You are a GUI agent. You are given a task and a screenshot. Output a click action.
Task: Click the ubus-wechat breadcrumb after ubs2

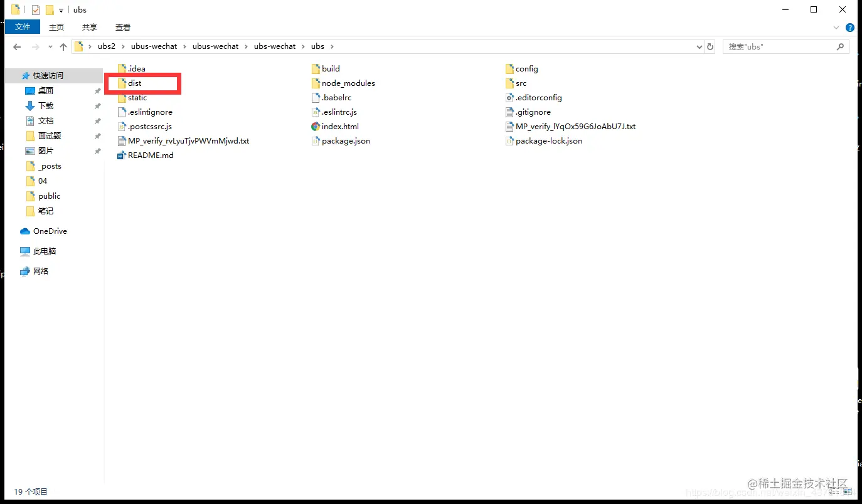(154, 46)
